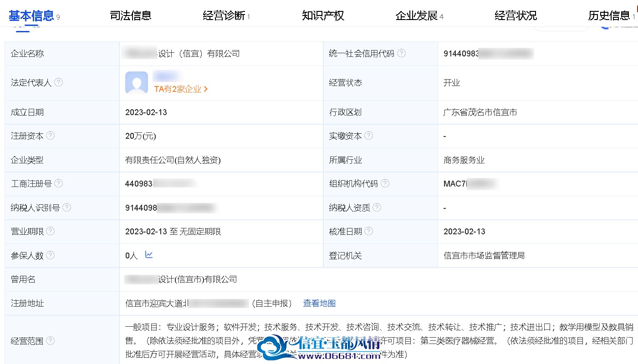Click help icon next to 注册资本
Viewport: 638px width, 364px height.
coord(50,136)
